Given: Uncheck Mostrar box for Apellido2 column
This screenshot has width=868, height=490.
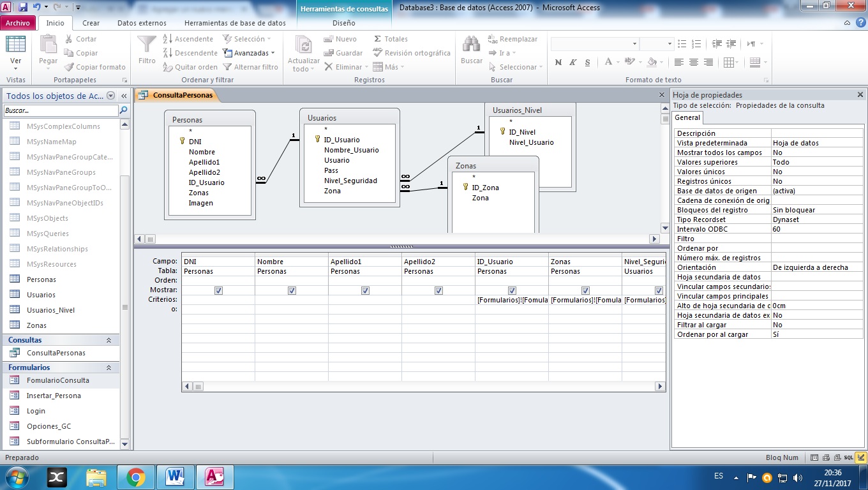Looking at the screenshot, I should coord(438,290).
